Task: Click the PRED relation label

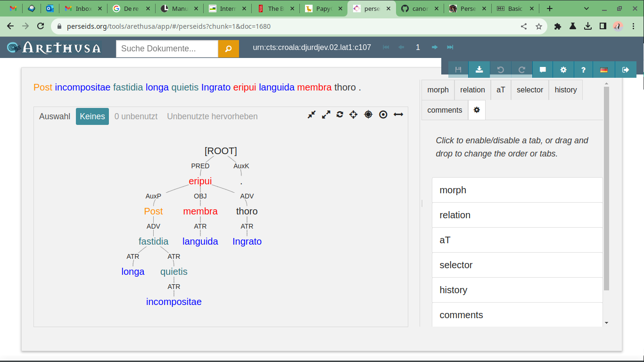Action: coord(200,166)
